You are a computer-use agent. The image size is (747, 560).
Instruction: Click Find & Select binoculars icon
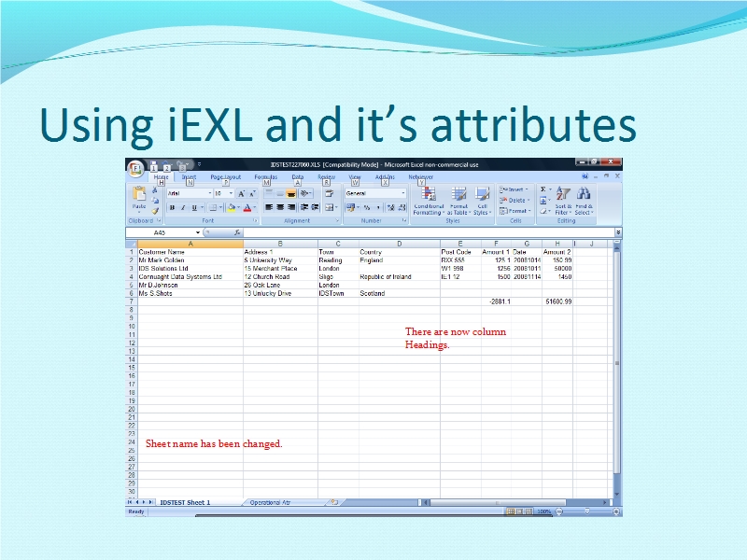pos(584,196)
